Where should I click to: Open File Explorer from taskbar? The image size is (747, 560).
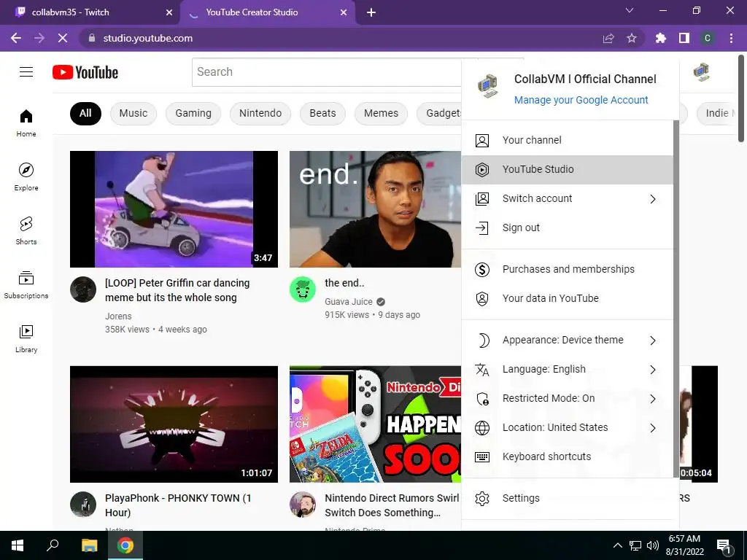89,545
